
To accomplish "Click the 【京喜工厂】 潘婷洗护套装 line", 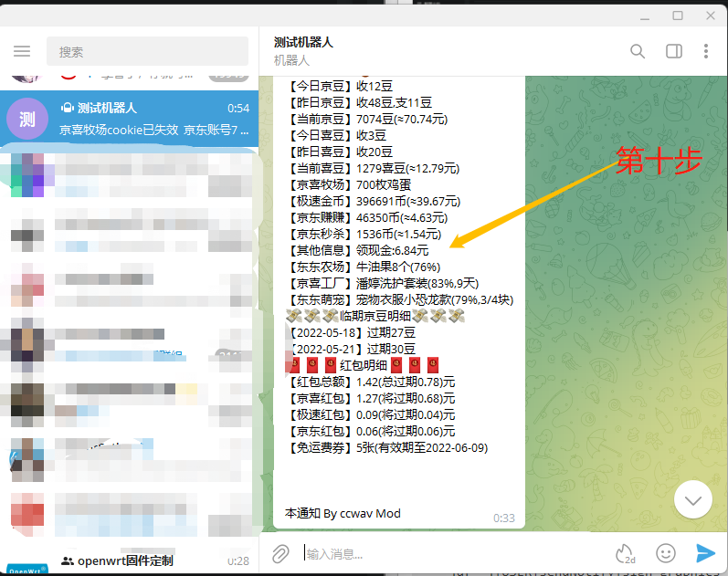I will (384, 284).
